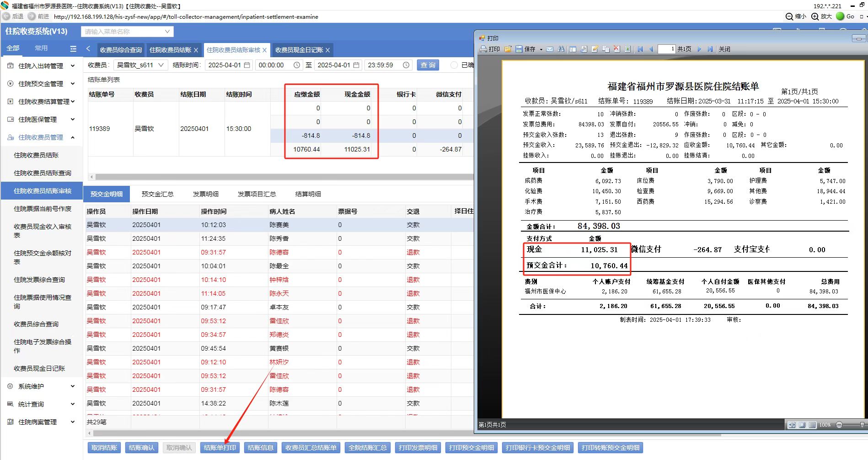The width and height of the screenshot is (868, 460).
Task: Click the 打印发票明细 button
Action: coord(418,448)
